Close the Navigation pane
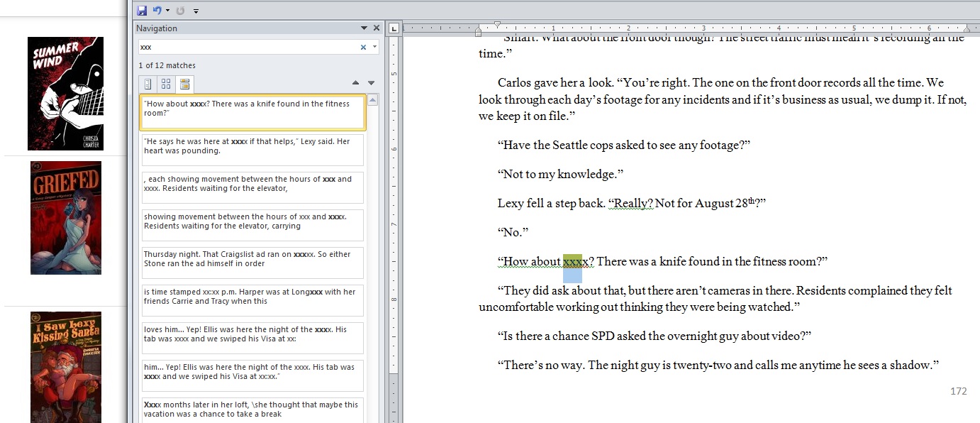Screen dimensions: 980x423 click(x=377, y=28)
